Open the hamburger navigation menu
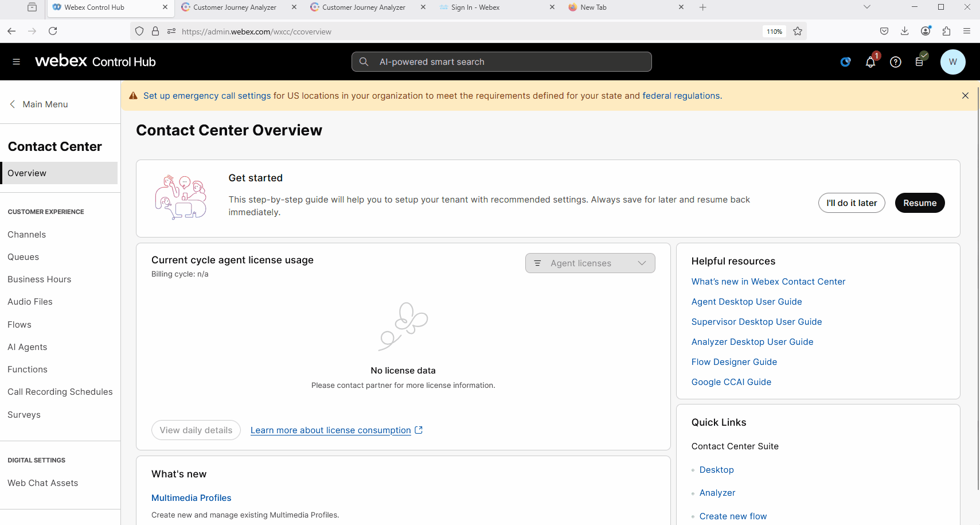The image size is (980, 525). (x=16, y=62)
